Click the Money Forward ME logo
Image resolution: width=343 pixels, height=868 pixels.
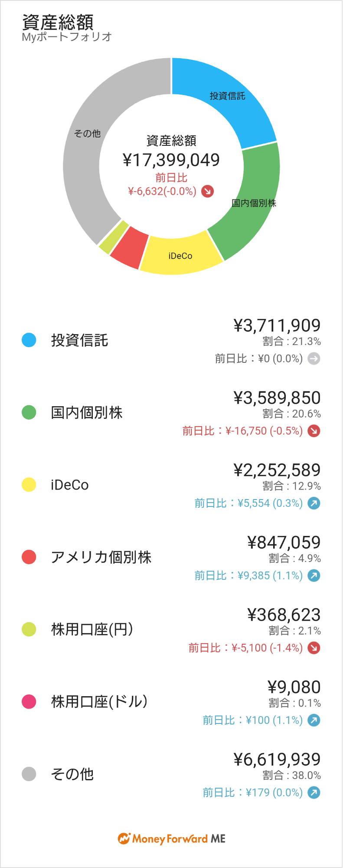172,838
